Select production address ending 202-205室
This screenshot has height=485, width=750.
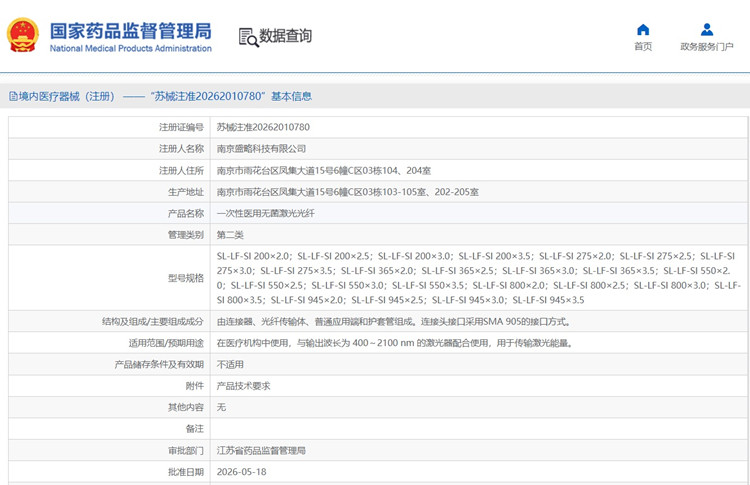coord(348,192)
